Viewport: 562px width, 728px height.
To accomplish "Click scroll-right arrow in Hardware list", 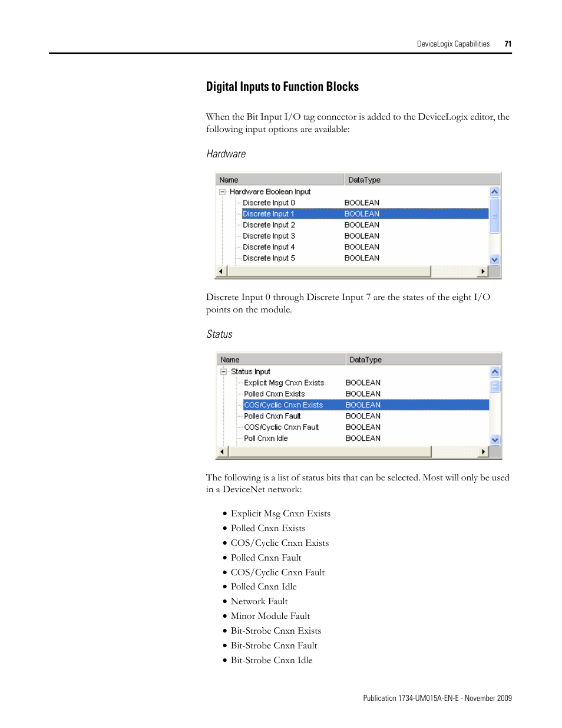I will pyautogui.click(x=483, y=271).
